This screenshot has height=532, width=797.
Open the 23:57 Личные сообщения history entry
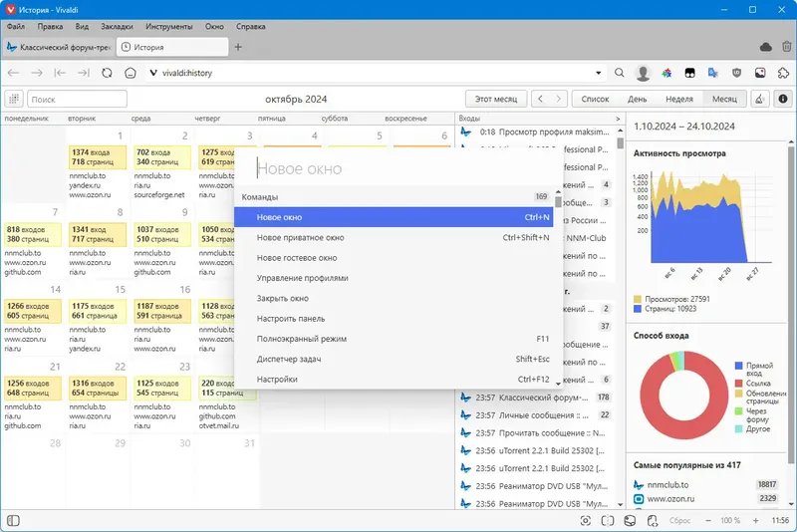click(x=535, y=415)
